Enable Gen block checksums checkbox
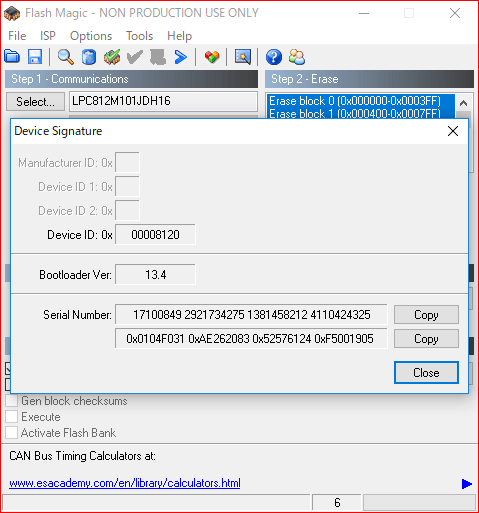 point(12,401)
